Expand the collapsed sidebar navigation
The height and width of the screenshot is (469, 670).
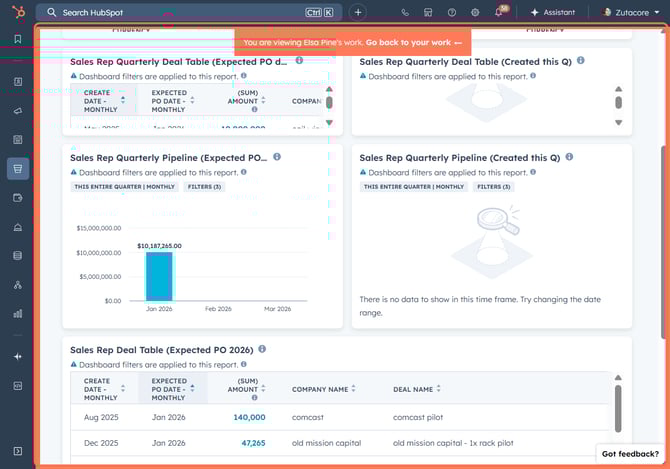click(x=17, y=451)
